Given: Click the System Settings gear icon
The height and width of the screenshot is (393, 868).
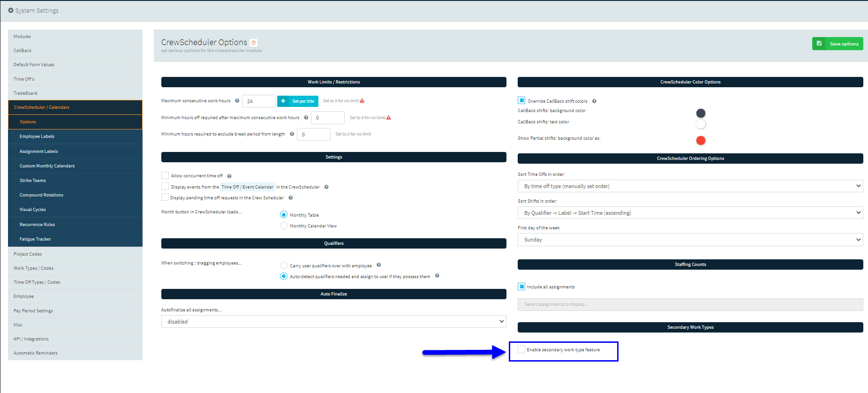Looking at the screenshot, I should coord(11,10).
